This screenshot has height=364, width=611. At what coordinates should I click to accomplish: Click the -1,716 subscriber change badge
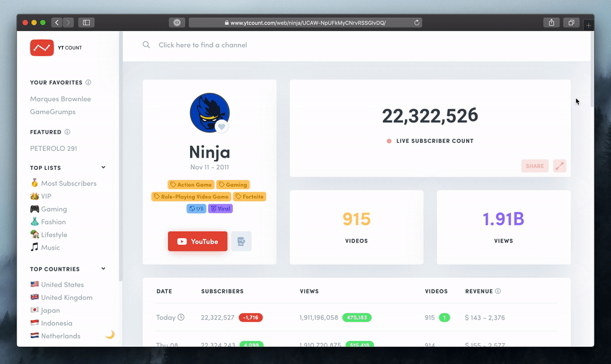click(x=251, y=318)
